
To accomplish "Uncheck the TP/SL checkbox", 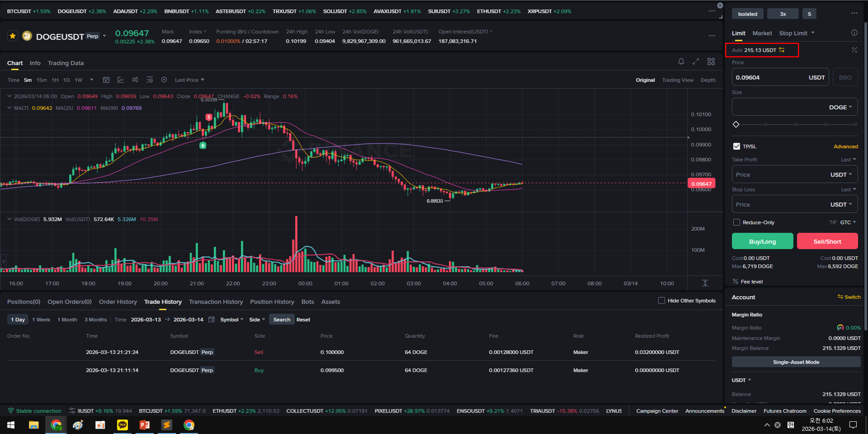I will pos(736,146).
